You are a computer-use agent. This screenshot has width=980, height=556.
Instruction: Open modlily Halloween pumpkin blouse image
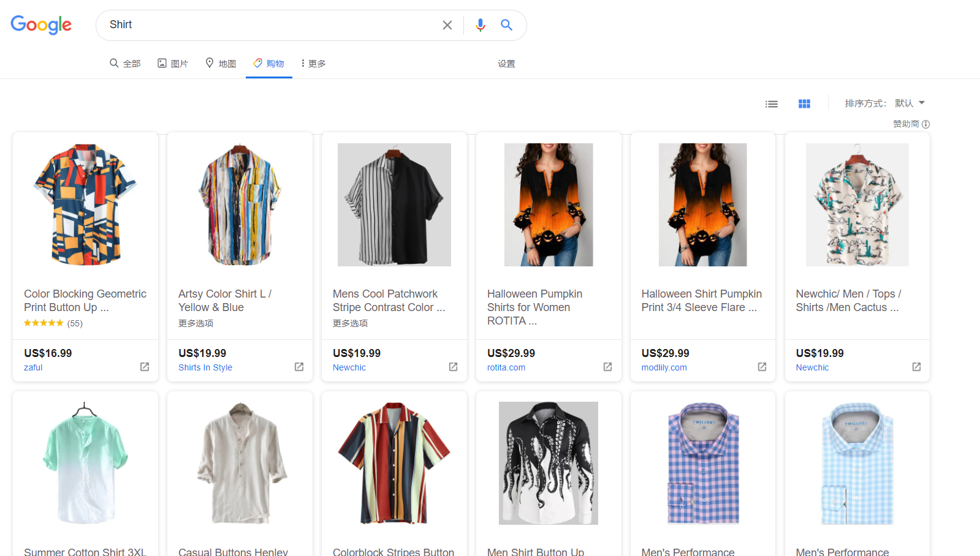(703, 205)
